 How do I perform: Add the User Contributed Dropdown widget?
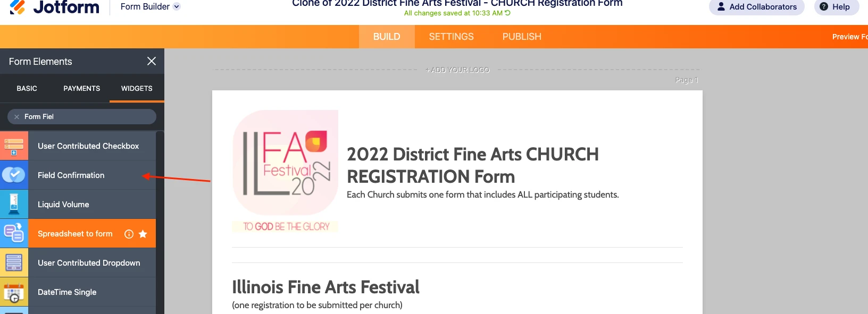click(x=92, y=263)
